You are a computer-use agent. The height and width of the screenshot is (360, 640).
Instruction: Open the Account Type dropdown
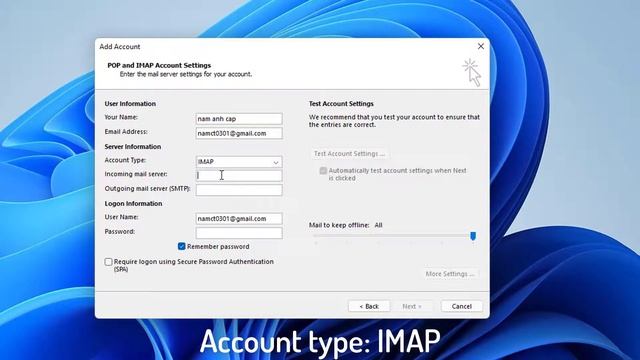[239, 162]
